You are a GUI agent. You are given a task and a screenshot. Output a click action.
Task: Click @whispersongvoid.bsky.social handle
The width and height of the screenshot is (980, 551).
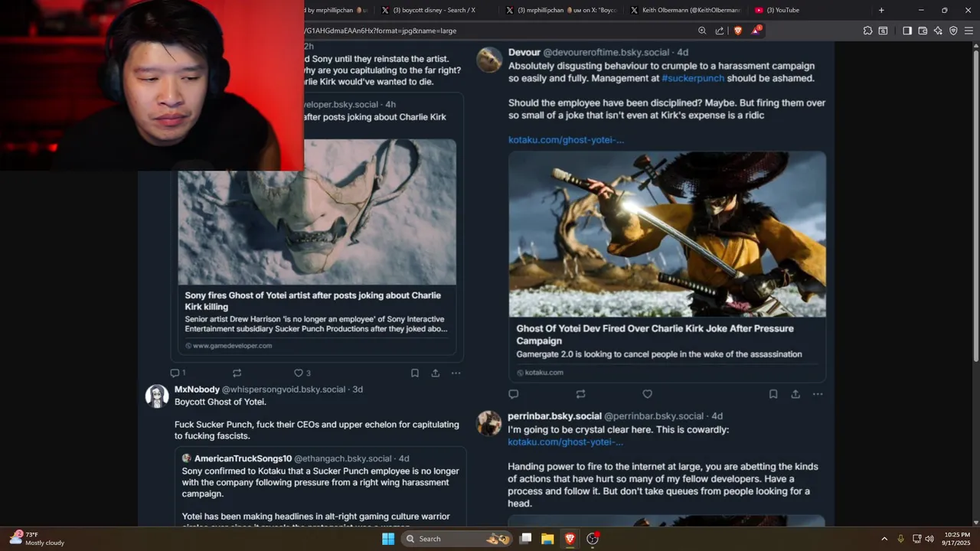click(x=283, y=390)
